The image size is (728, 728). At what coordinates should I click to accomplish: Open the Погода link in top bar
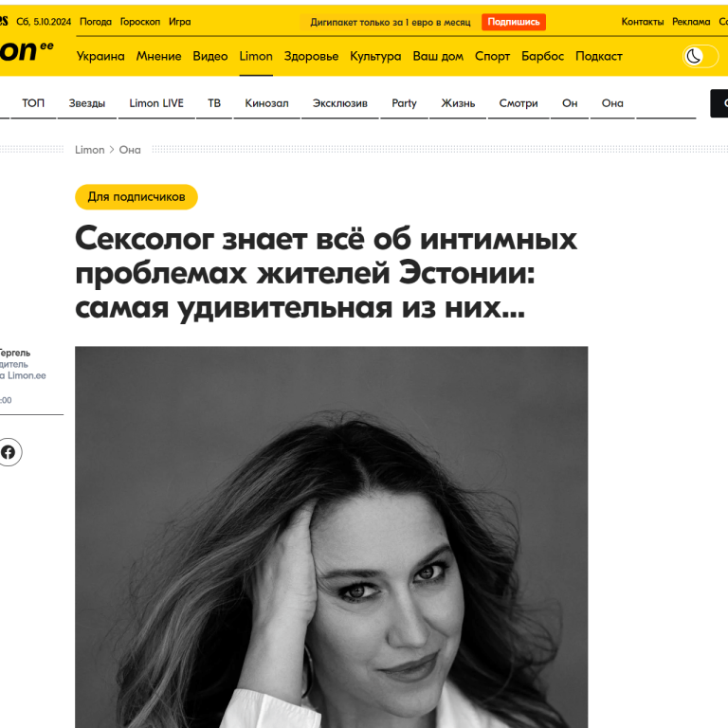pos(96,22)
